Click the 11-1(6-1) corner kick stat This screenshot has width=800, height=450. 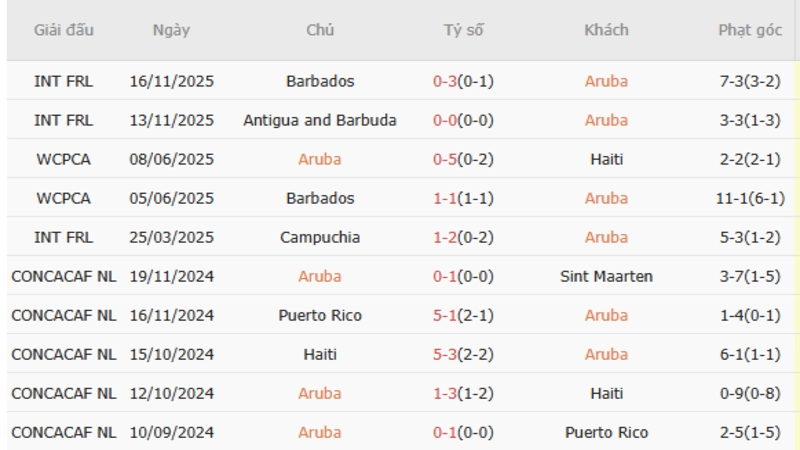(x=749, y=198)
